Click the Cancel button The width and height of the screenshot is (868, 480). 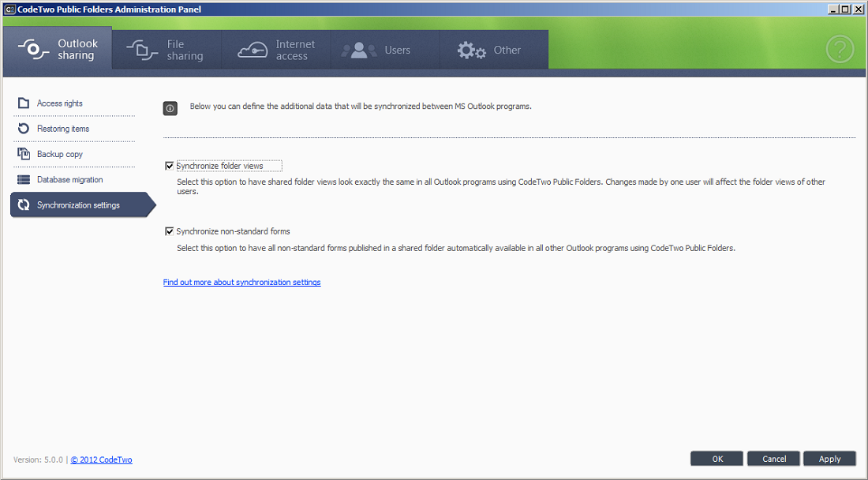[773, 459]
